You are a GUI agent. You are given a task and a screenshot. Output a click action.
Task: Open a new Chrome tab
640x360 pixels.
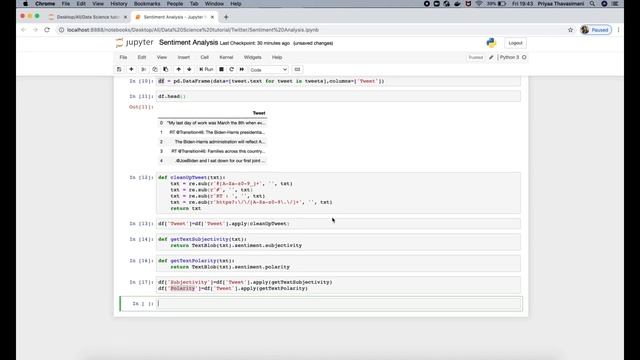(226, 17)
